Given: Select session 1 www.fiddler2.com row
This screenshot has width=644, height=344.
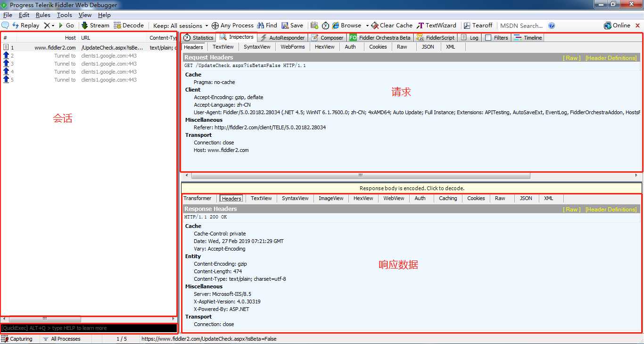Looking at the screenshot, I should [x=89, y=48].
